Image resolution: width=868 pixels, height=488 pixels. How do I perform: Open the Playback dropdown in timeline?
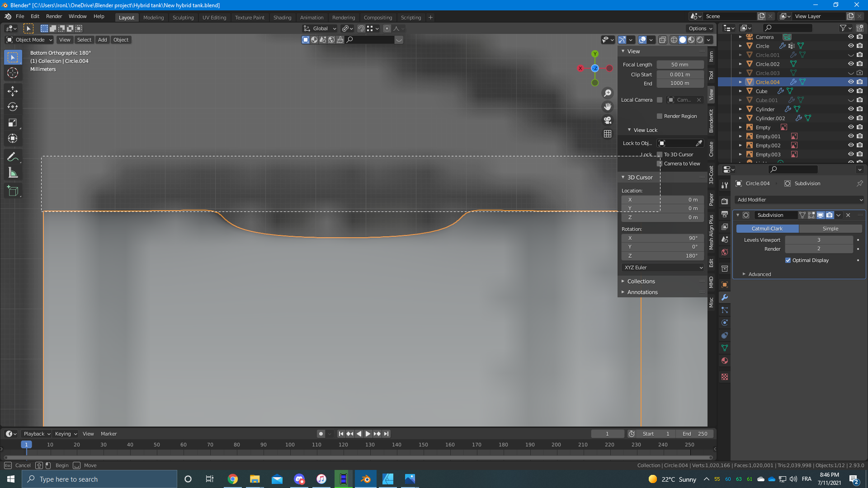37,434
